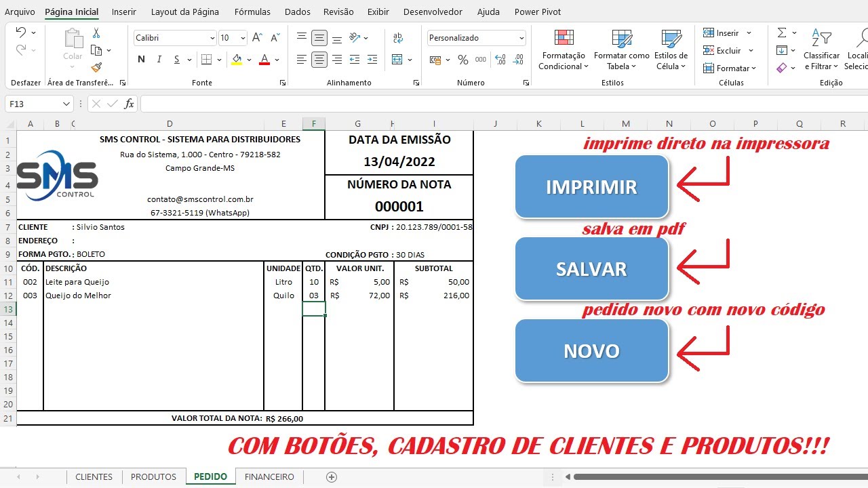Expand the Inserir cells dropdown arrow
The image size is (868, 488).
[x=749, y=33]
